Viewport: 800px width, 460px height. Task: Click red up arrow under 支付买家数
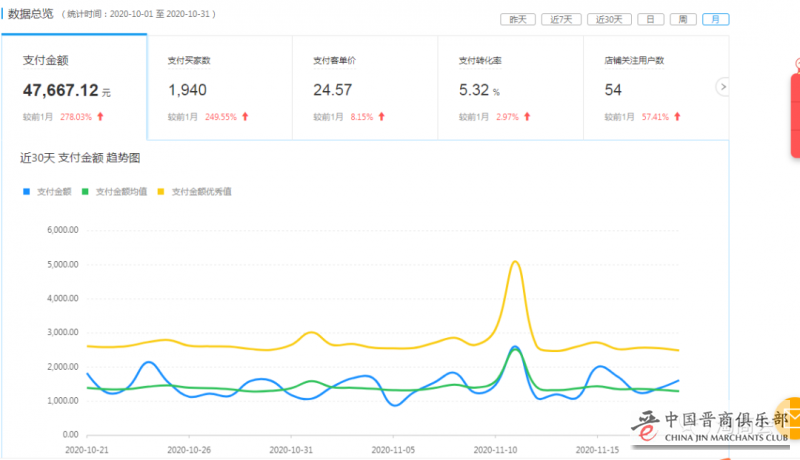[245, 117]
